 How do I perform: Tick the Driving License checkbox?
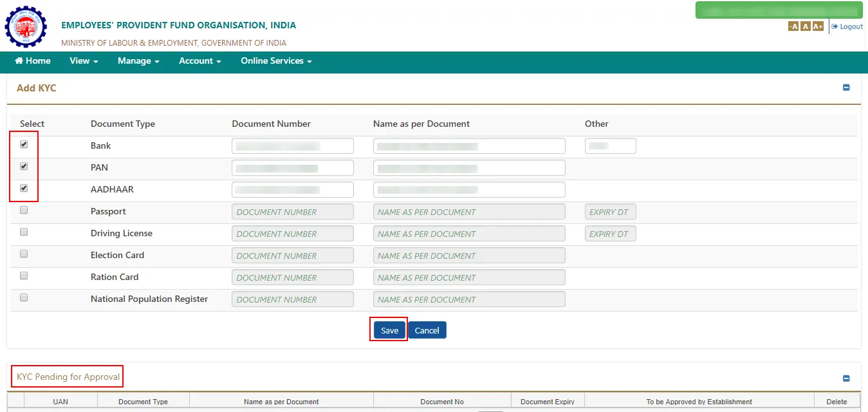(x=24, y=232)
